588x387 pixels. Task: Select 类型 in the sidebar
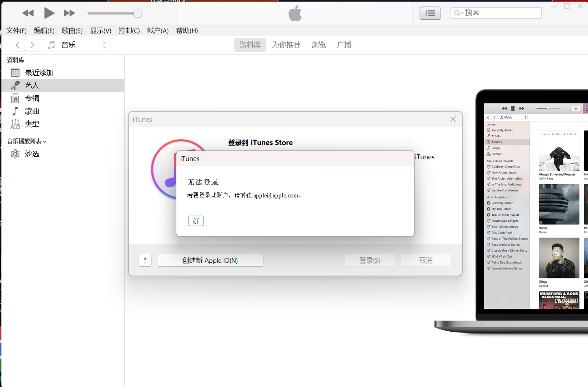[63, 124]
